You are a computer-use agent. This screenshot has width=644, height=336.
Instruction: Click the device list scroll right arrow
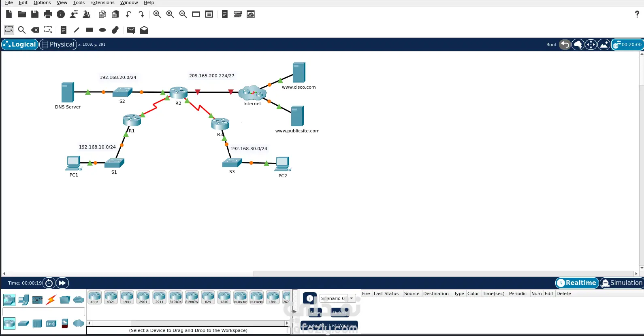tap(287, 323)
